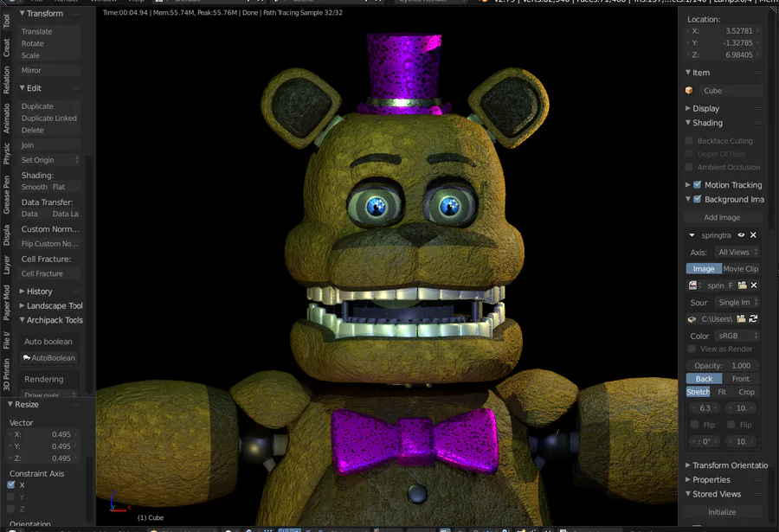The width and height of the screenshot is (779, 532).
Task: Set shading to Smooth
Action: coord(35,187)
